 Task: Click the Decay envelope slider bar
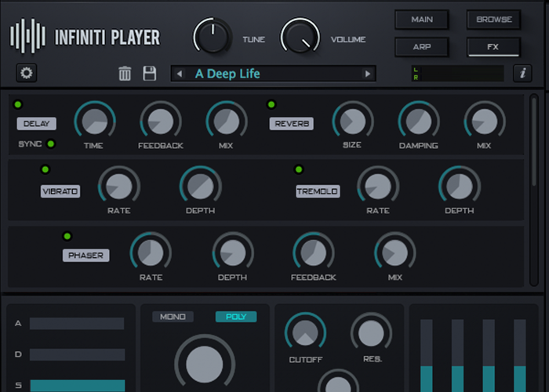[77, 354]
